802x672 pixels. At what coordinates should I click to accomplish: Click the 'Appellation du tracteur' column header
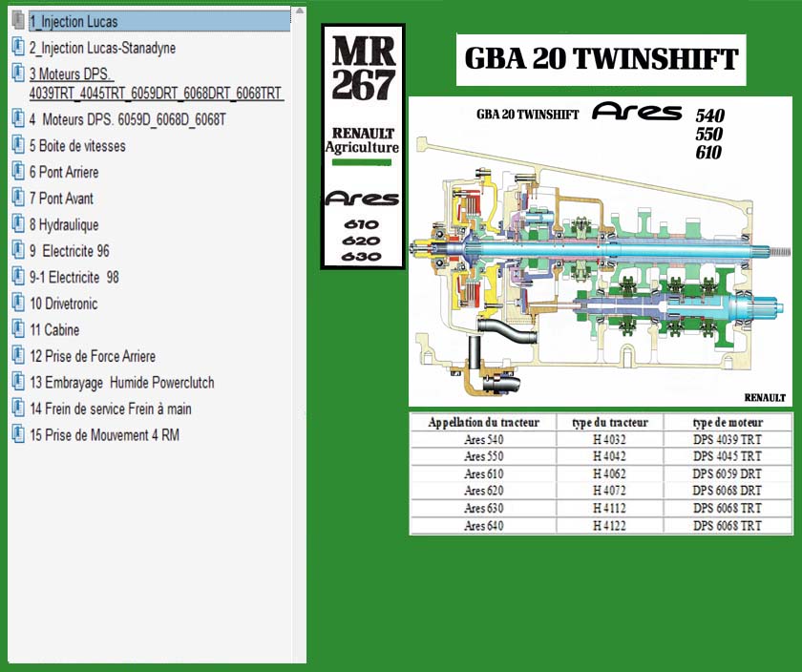point(483,423)
